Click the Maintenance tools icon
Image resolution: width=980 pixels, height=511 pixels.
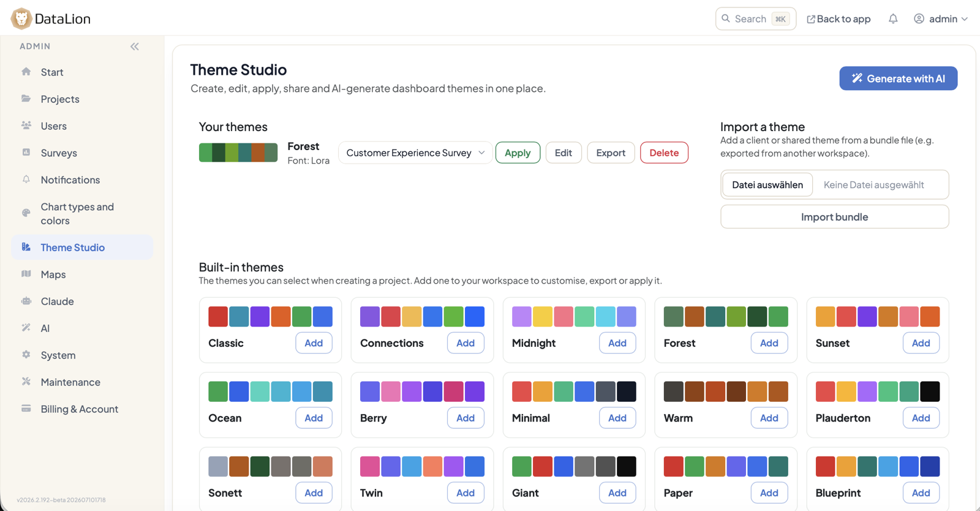26,382
